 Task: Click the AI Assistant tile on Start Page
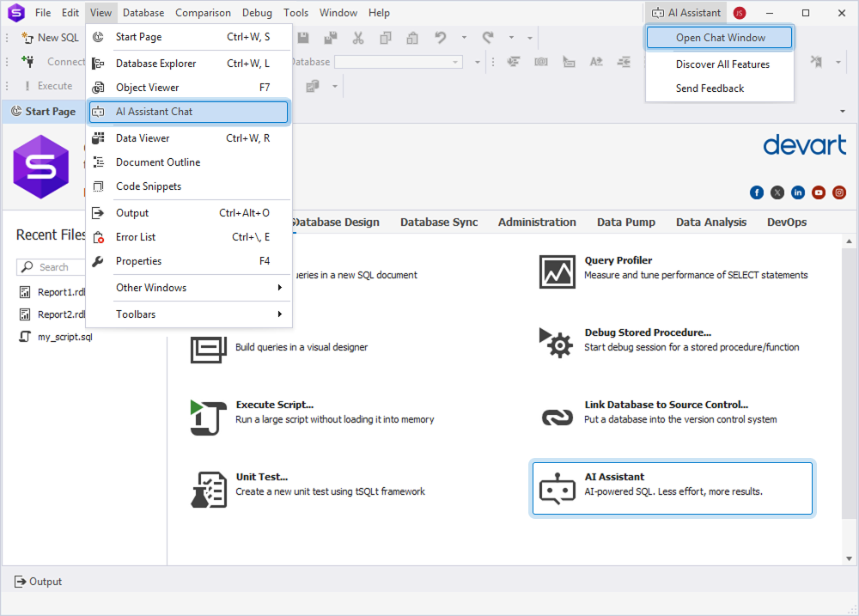pyautogui.click(x=672, y=488)
